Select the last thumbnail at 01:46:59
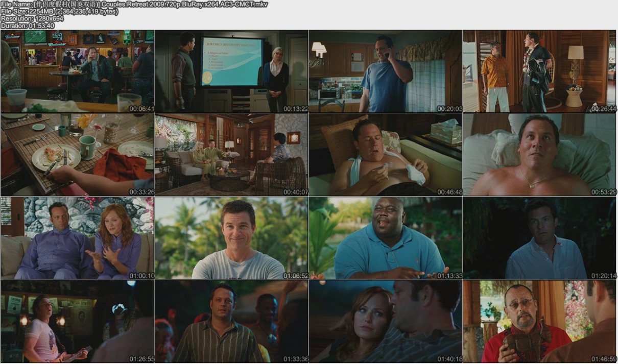The height and width of the screenshot is (364, 618). (x=540, y=322)
